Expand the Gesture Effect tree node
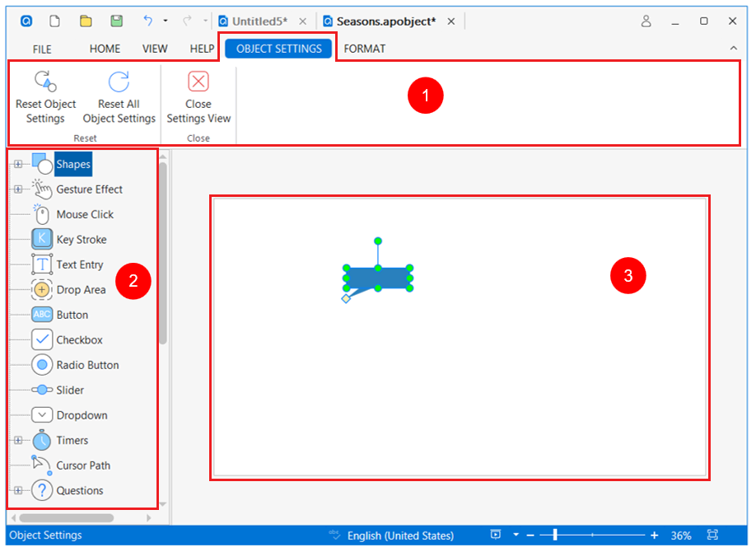Image resolution: width=756 pixels, height=552 pixels. (18, 189)
